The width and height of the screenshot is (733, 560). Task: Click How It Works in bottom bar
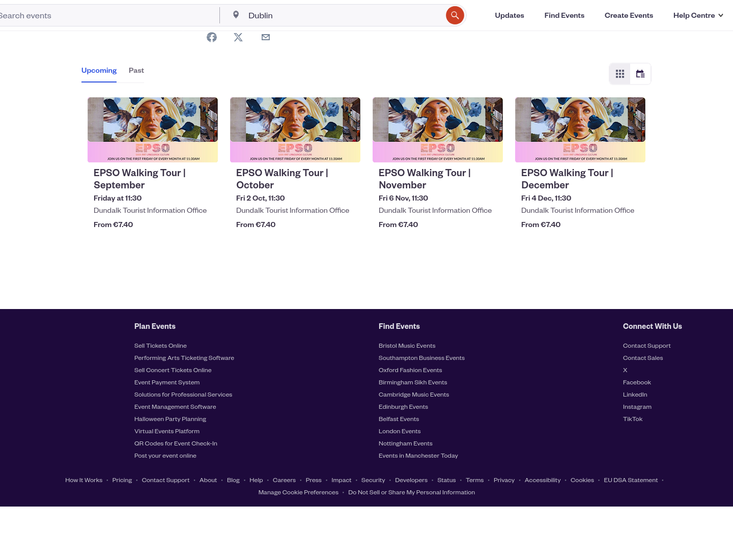click(x=84, y=480)
